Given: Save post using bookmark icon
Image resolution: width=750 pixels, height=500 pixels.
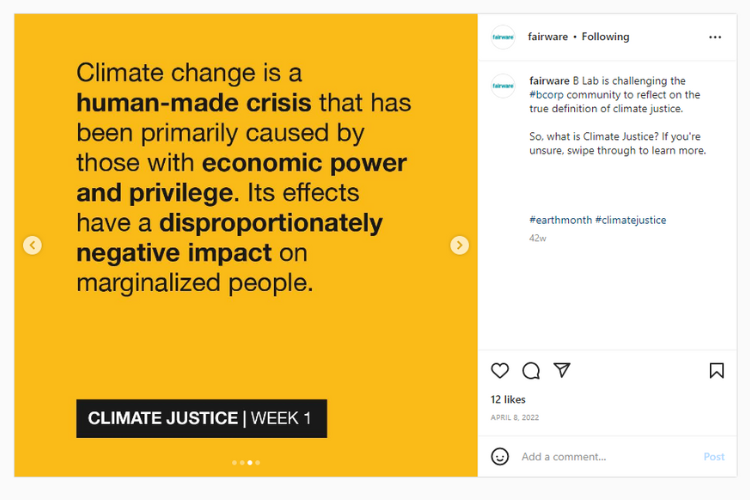Looking at the screenshot, I should (x=717, y=370).
